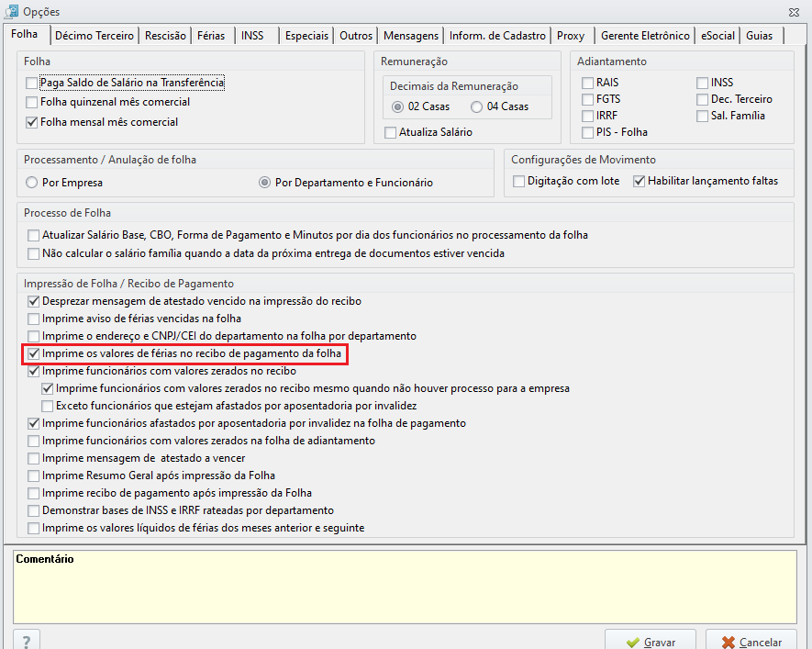Click the Gravar save button
The height and width of the screenshot is (649, 812).
pos(651,642)
